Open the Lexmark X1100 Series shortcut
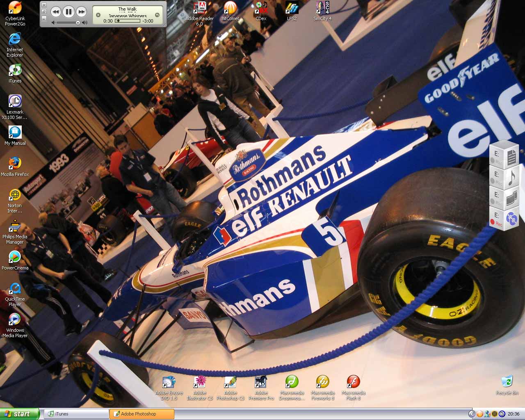Viewport: 525px width, 420px height. [15, 107]
